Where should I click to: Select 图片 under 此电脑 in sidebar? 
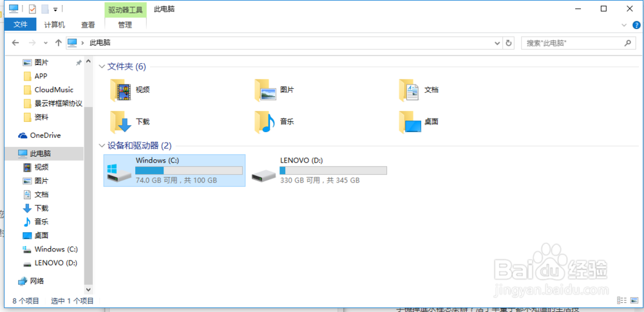[x=35, y=180]
